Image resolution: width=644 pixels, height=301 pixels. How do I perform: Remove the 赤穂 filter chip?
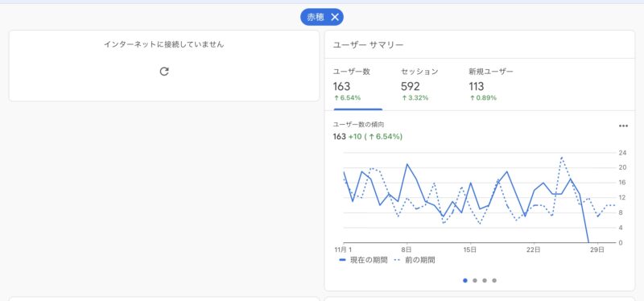pyautogui.click(x=335, y=17)
